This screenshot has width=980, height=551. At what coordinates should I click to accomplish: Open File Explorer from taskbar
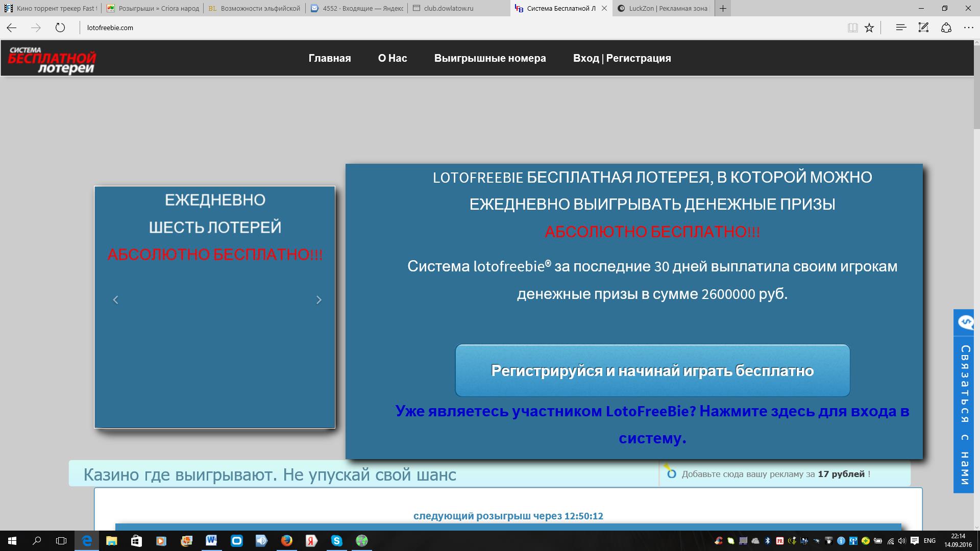click(x=111, y=541)
